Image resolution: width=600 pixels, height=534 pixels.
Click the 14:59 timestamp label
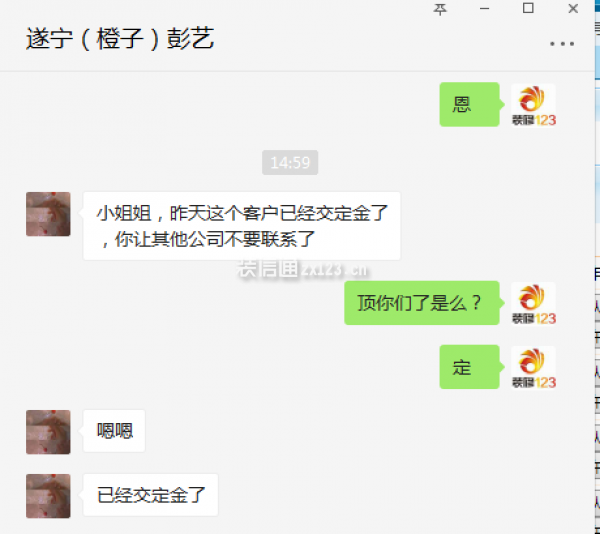290,163
